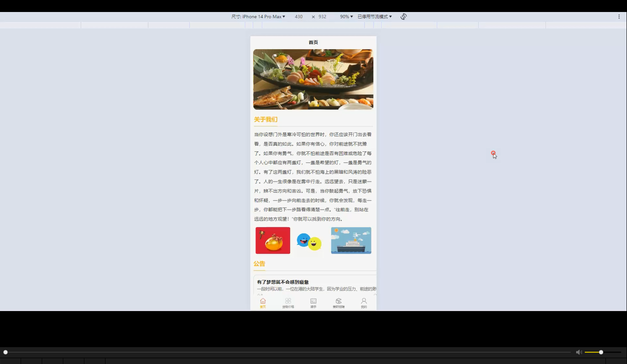This screenshot has height=364, width=627.
Task: Select the 430 viewport width field
Action: (299, 17)
